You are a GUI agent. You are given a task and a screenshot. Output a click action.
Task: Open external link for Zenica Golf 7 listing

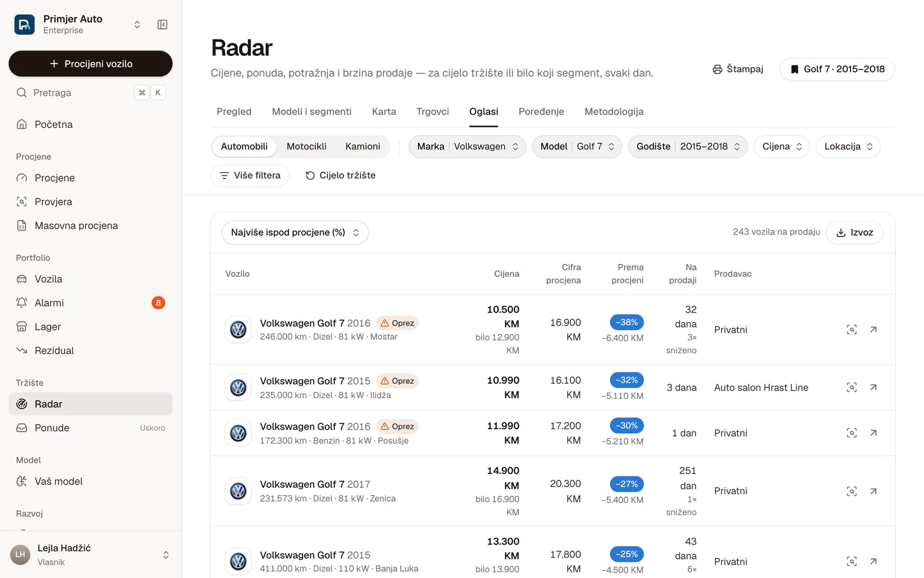tap(873, 491)
